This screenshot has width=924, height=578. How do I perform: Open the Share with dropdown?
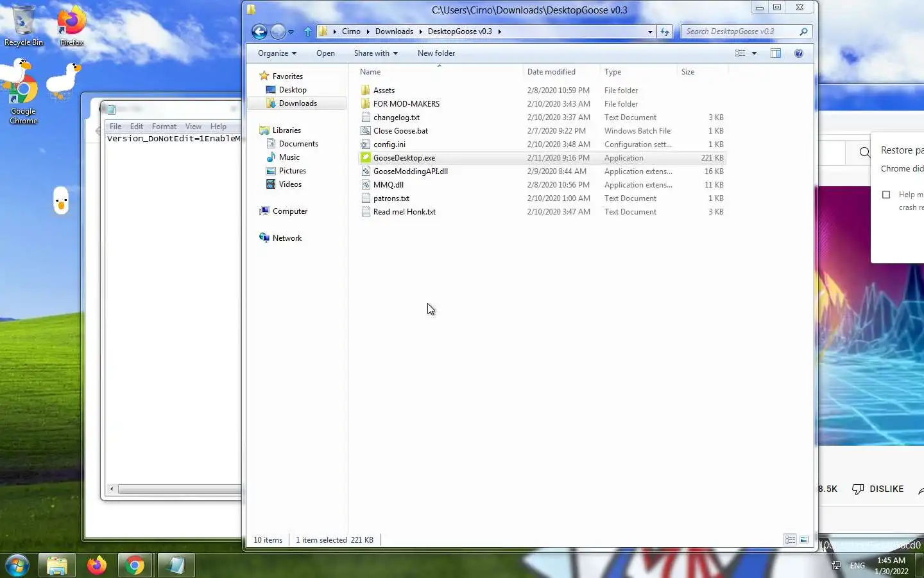point(376,53)
